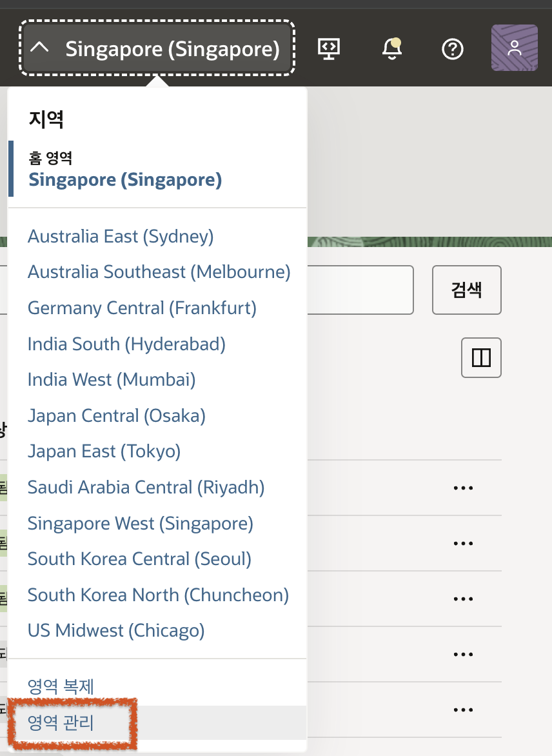The image size is (552, 756).
Task: Select US Midwest (Chicago) region
Action: tap(116, 630)
